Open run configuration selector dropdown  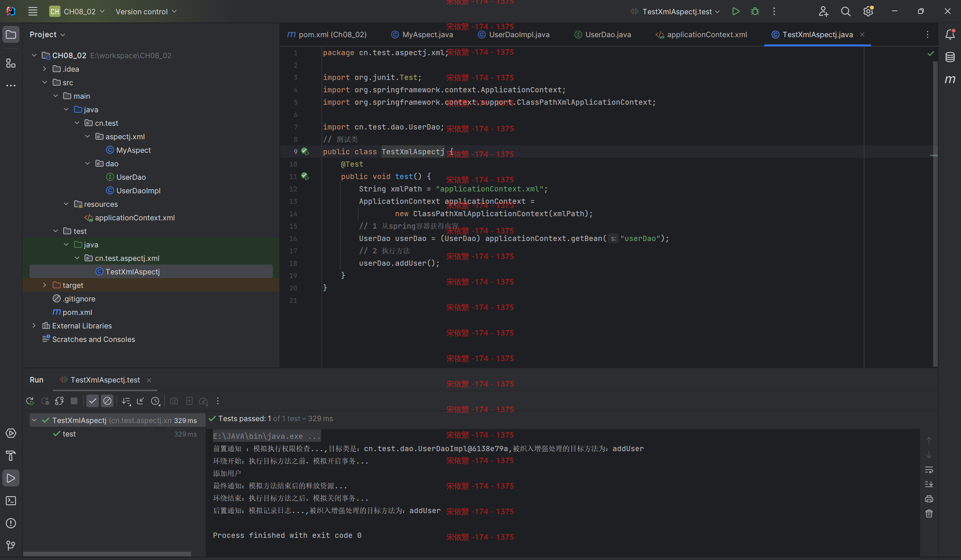[675, 11]
